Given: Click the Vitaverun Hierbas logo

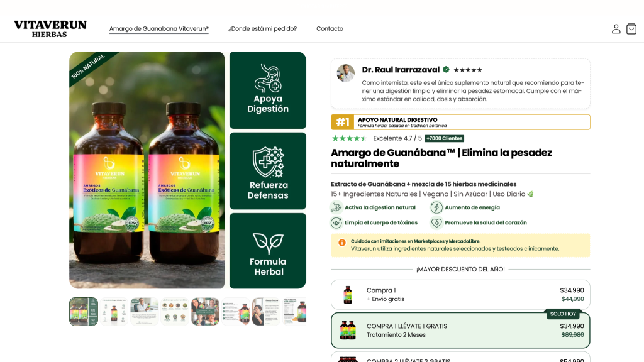Looking at the screenshot, I should [x=50, y=29].
